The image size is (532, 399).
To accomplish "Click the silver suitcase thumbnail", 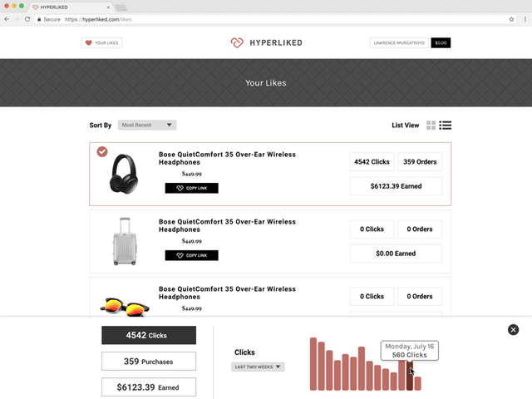I will pos(124,241).
